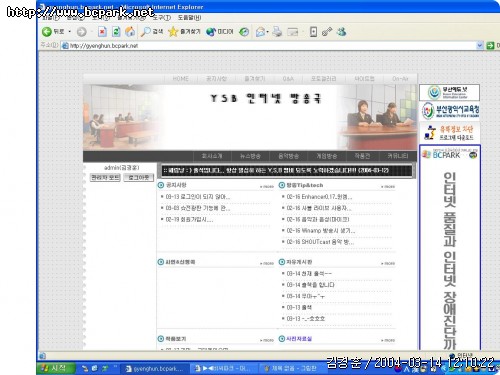Click the chain link toolbar icon
The width and height of the screenshot is (500, 375).
(x=327, y=32)
